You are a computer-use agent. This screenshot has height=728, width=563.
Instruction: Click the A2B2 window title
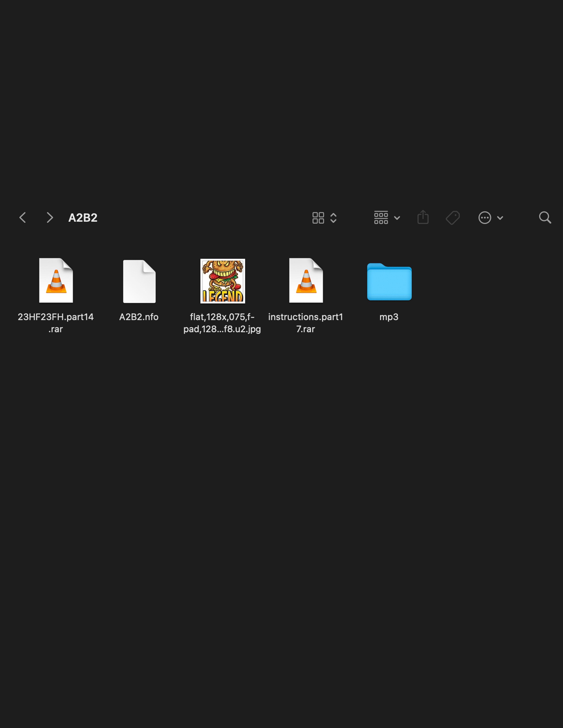(x=83, y=218)
